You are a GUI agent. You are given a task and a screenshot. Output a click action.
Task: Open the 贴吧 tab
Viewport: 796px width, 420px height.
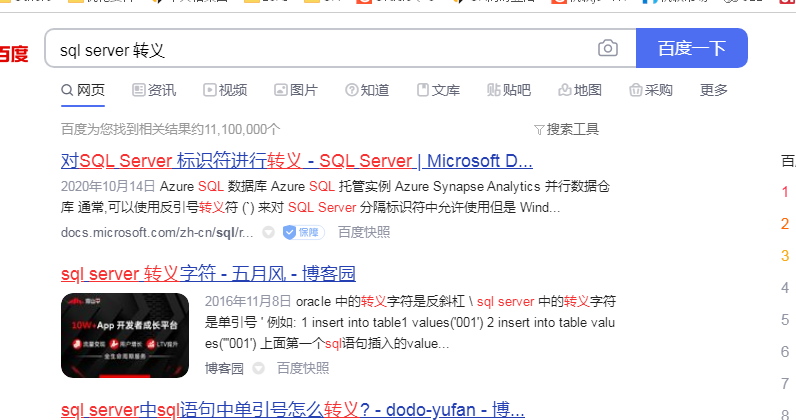pos(509,90)
